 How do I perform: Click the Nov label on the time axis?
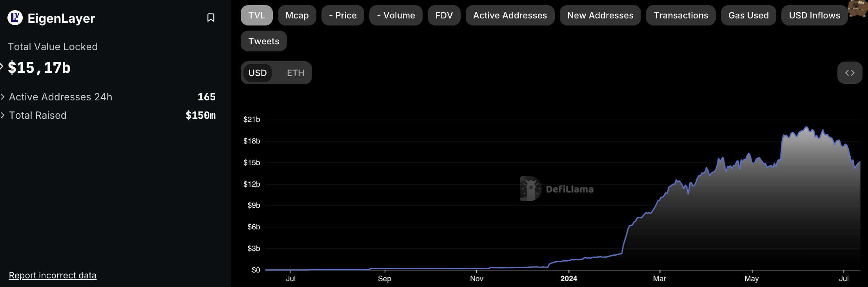pyautogui.click(x=477, y=278)
